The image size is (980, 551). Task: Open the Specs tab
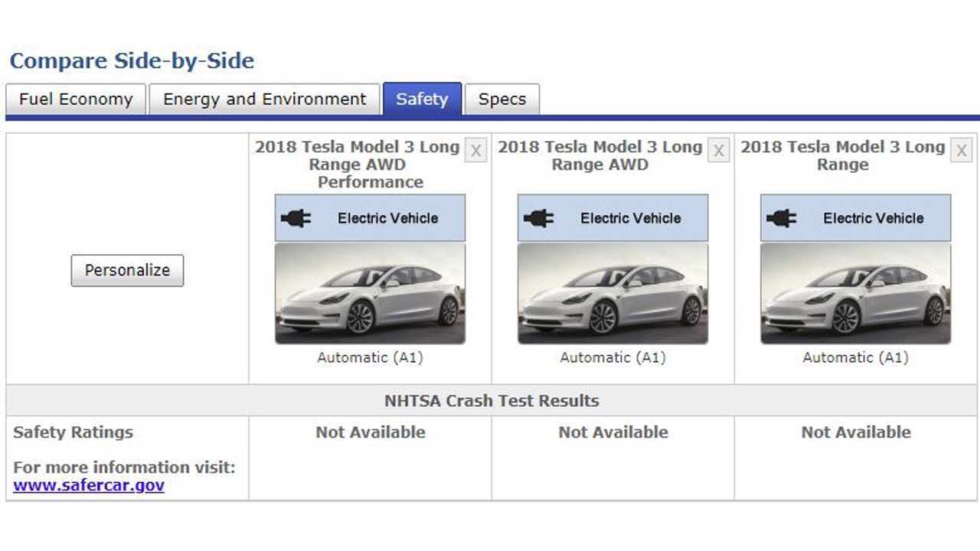point(502,99)
